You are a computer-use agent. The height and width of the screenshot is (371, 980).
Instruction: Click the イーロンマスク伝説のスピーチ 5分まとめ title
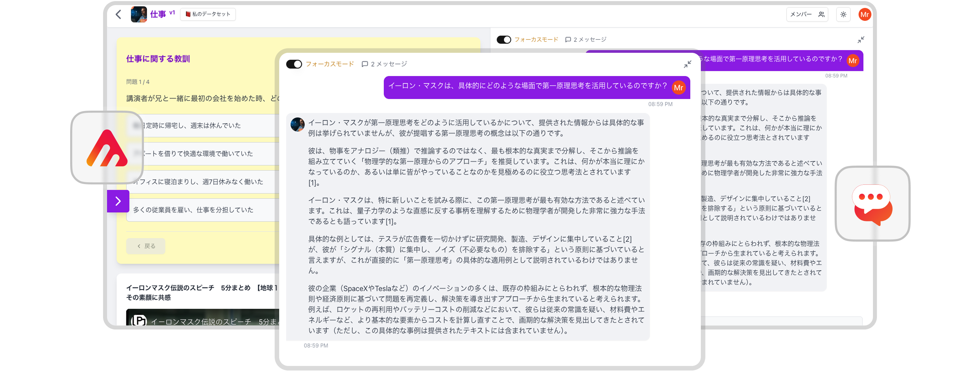[x=202, y=292]
